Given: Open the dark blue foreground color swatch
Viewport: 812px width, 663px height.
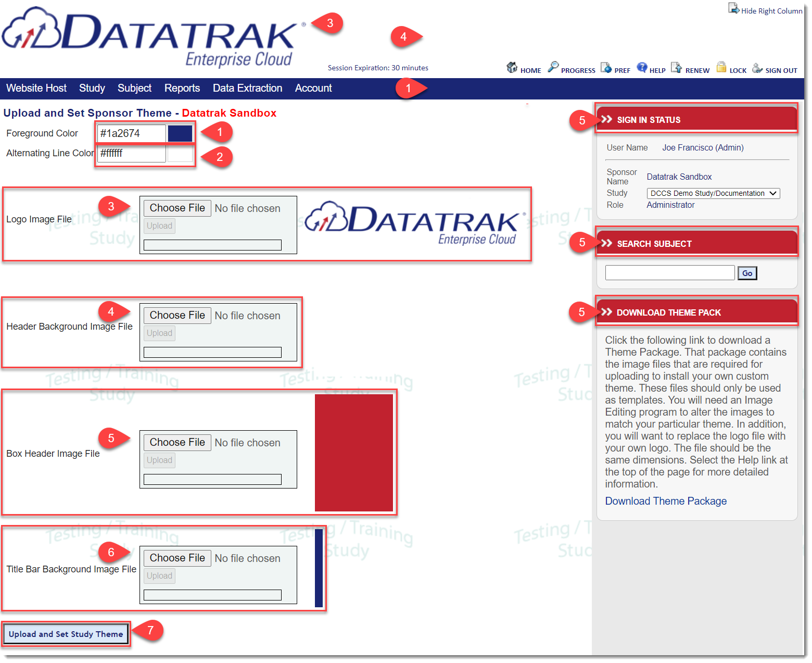Looking at the screenshot, I should [180, 133].
